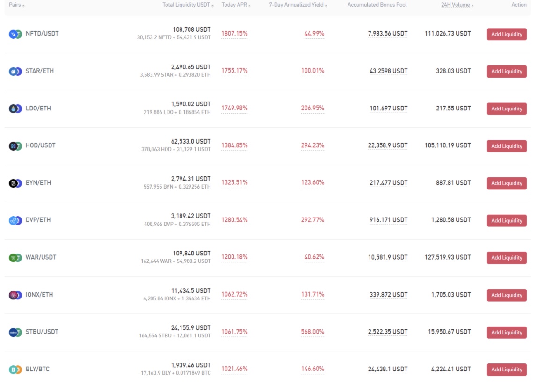The image size is (537, 392).
Task: Sort by 24H Volume column header
Action: click(457, 5)
